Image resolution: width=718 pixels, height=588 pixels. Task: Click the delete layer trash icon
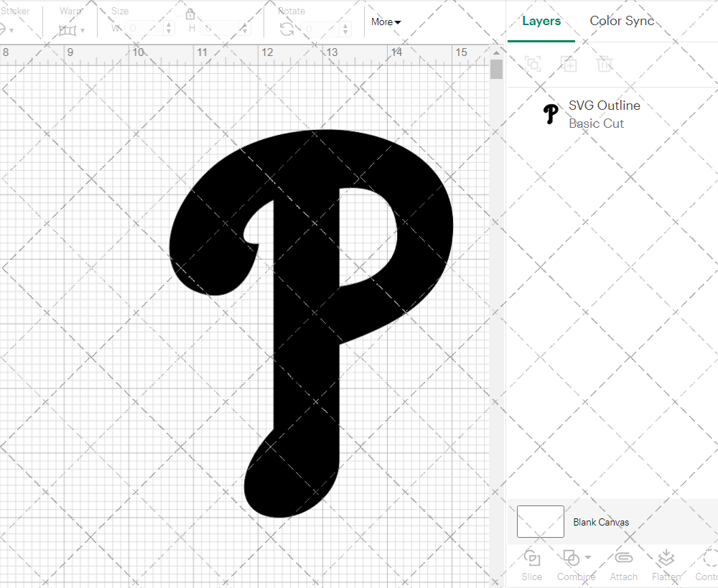[x=605, y=64]
